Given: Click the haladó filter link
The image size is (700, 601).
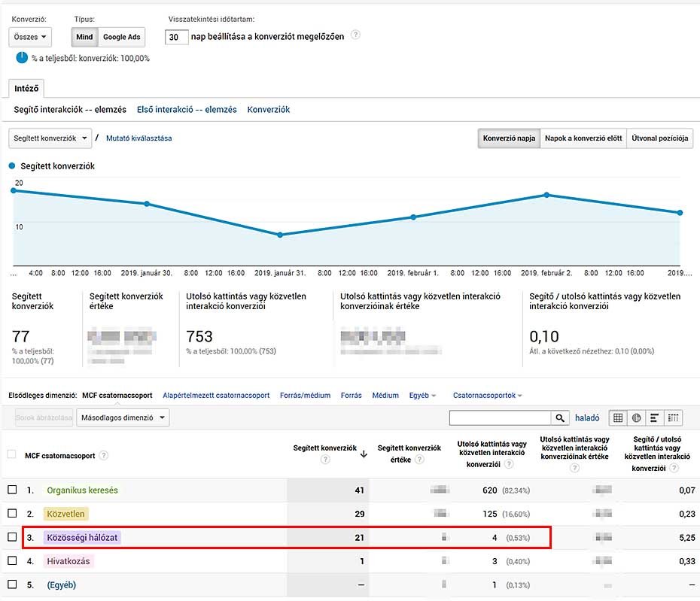Looking at the screenshot, I should (x=589, y=417).
